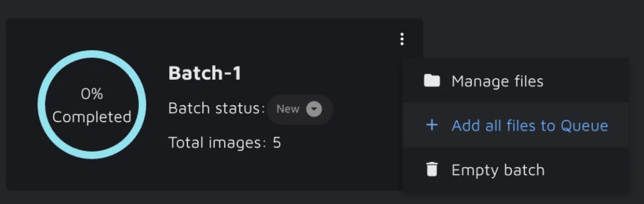The width and height of the screenshot is (644, 204).
Task: Choose Empty batch from the menu
Action: coord(515,170)
